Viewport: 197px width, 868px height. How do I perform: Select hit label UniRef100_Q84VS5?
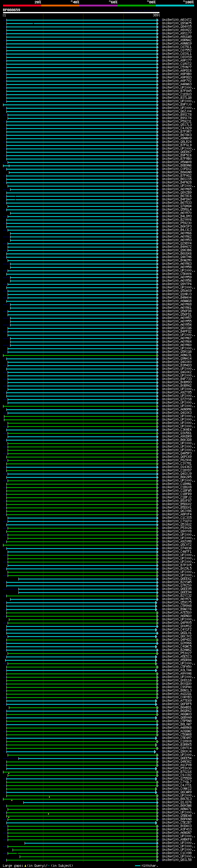[177, 26]
